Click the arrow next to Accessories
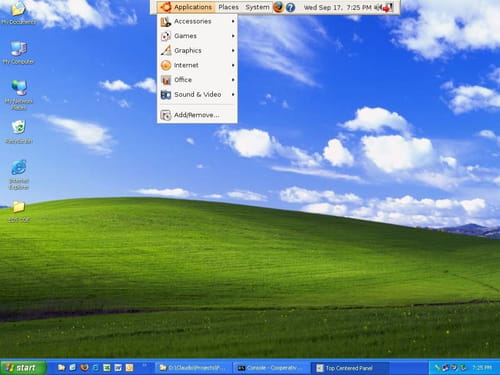The width and height of the screenshot is (500, 375). [233, 21]
